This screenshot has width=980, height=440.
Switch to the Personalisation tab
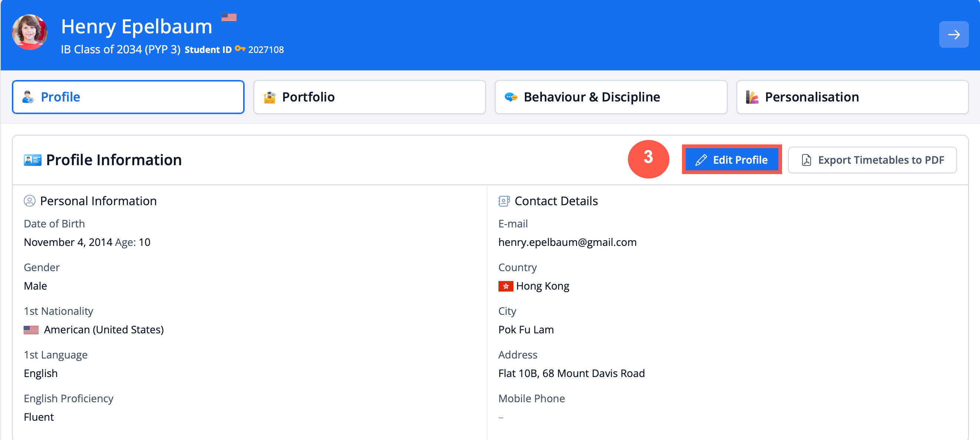[852, 97]
